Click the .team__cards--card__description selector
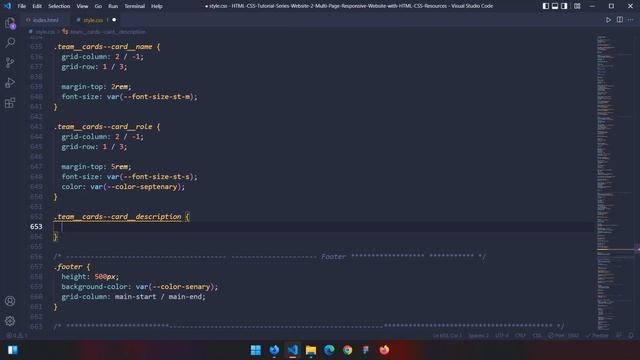 (x=118, y=217)
